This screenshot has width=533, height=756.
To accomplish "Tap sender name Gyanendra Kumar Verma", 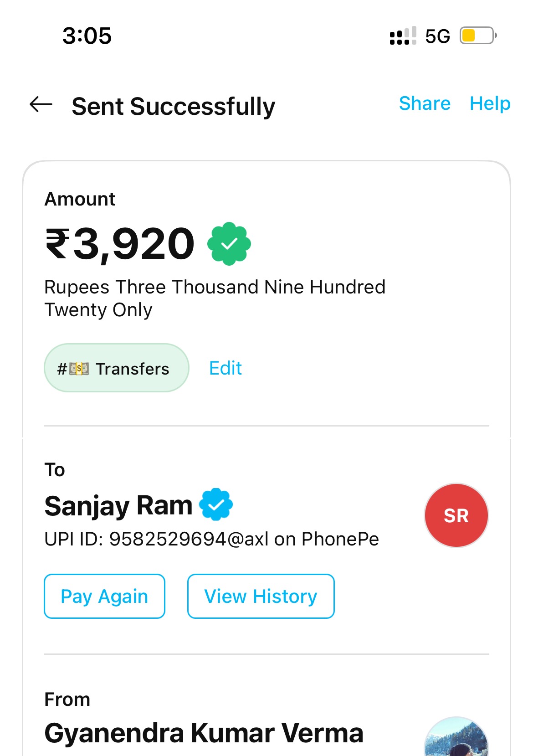I will (204, 733).
